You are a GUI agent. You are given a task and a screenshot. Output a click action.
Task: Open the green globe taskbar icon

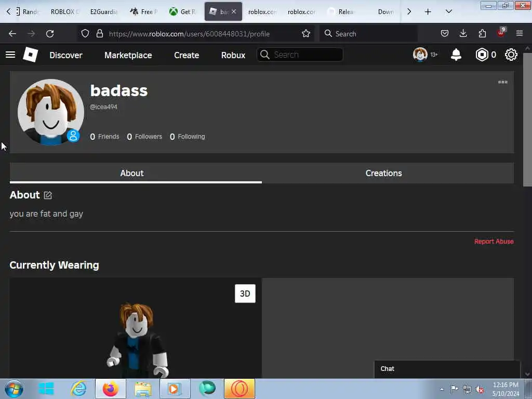pyautogui.click(x=207, y=388)
